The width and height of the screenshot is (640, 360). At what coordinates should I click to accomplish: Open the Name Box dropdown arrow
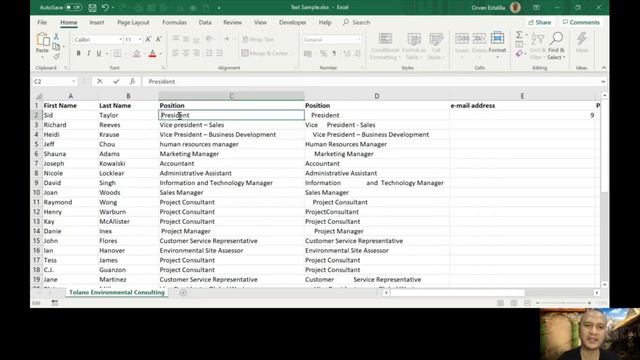pyautogui.click(x=73, y=82)
